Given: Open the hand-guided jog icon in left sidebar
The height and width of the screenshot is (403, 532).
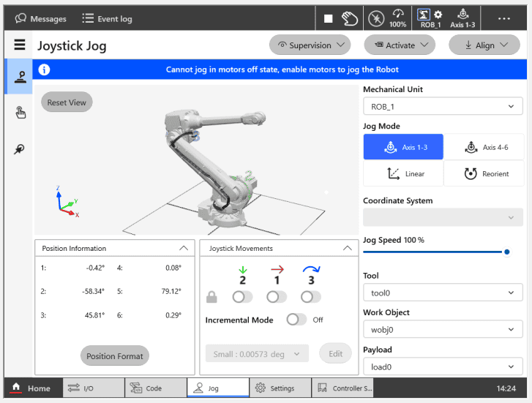Looking at the screenshot, I should point(20,112).
